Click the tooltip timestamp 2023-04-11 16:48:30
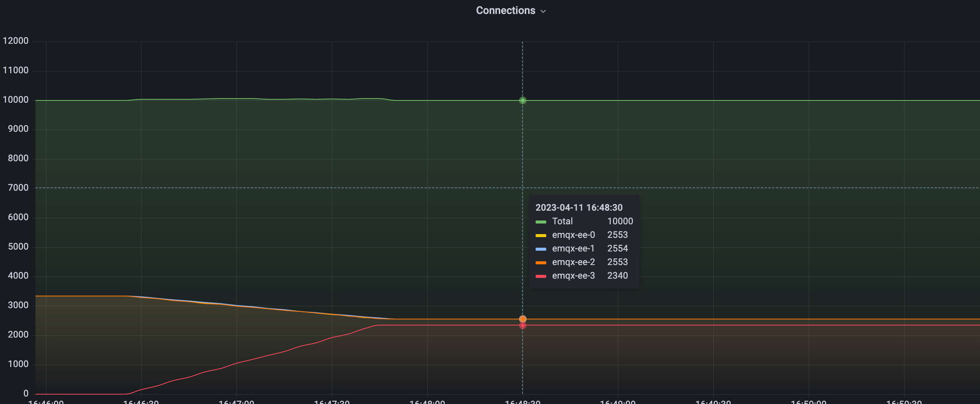980x404 pixels. (579, 208)
